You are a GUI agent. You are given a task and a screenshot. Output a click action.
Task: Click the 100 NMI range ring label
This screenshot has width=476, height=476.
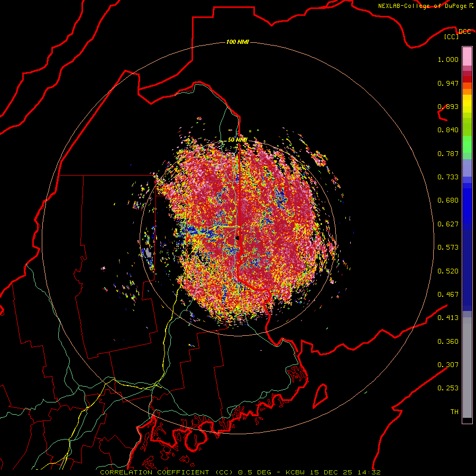pos(237,42)
